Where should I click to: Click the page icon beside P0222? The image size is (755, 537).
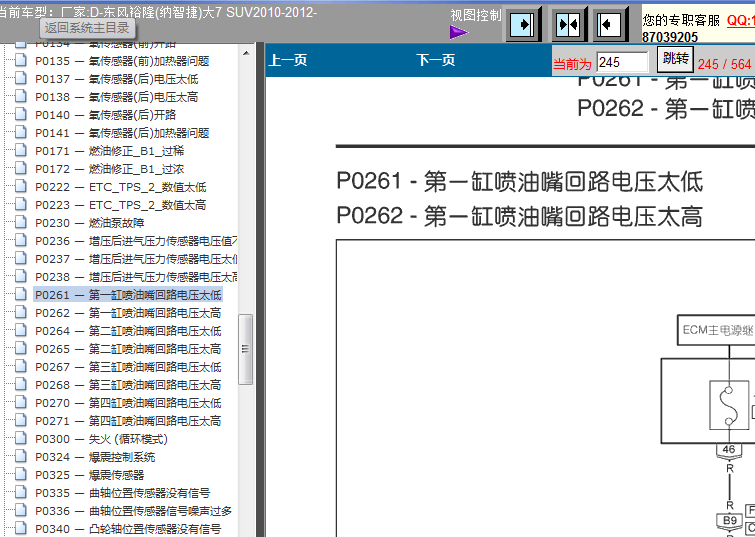tap(21, 186)
